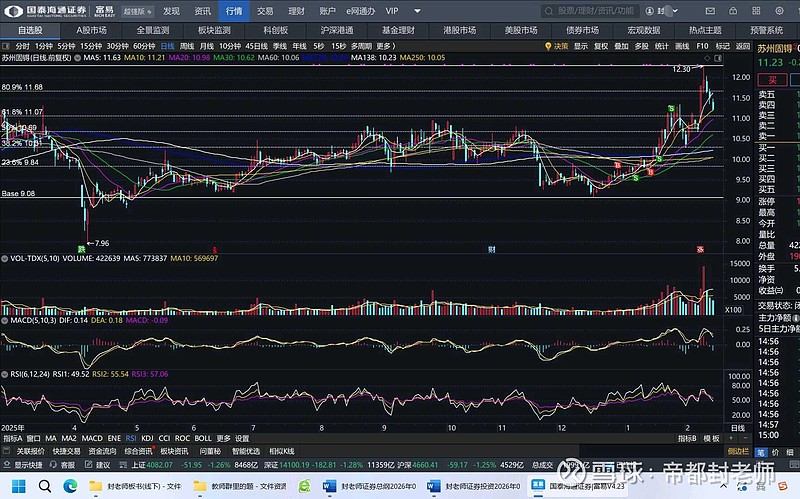Click the user account avatar icon
The image size is (800, 499).
point(649,11)
